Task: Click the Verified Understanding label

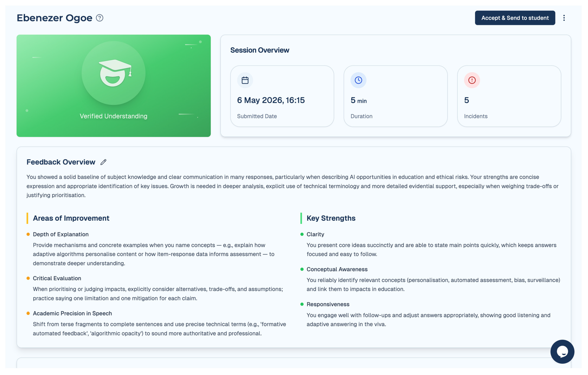Action: pyautogui.click(x=113, y=116)
